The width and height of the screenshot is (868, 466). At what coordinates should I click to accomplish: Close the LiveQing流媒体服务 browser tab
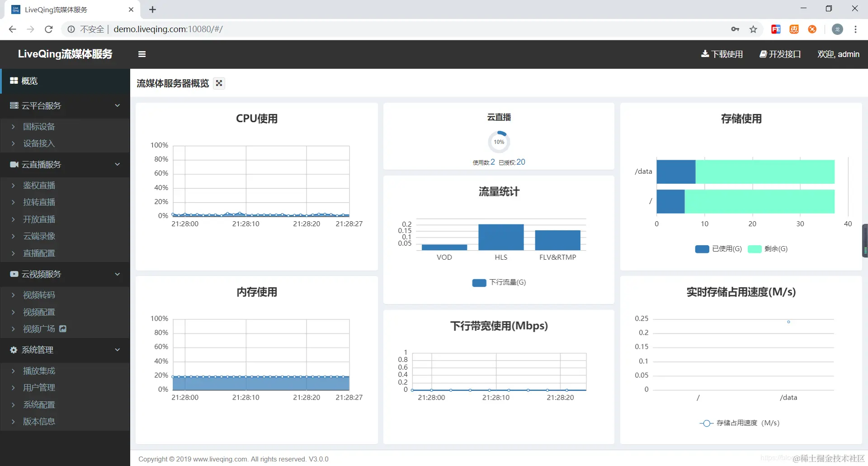(x=131, y=10)
